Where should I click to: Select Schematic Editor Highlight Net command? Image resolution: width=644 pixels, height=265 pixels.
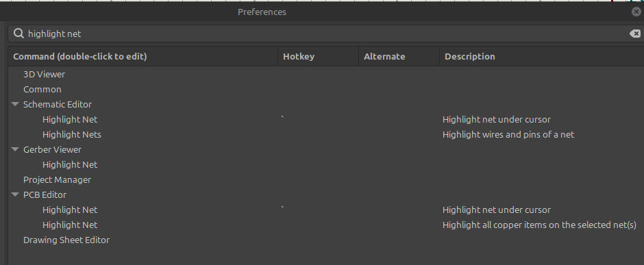(326, 119)
